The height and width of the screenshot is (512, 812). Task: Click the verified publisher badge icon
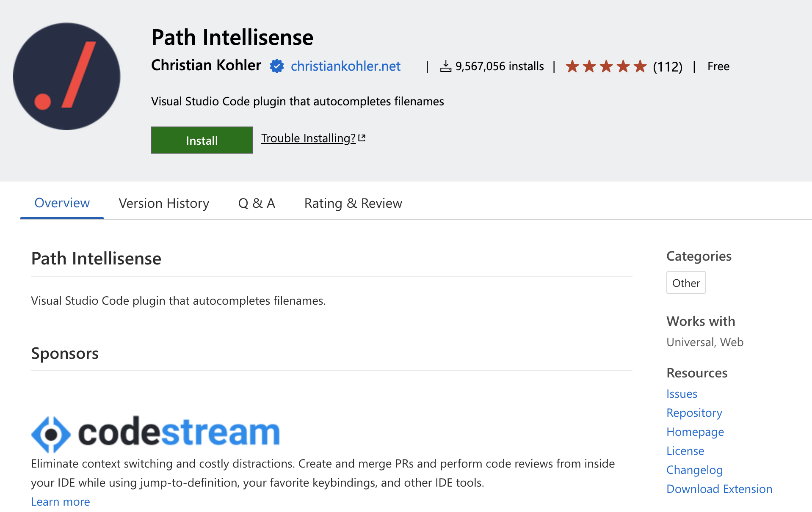[x=277, y=66]
